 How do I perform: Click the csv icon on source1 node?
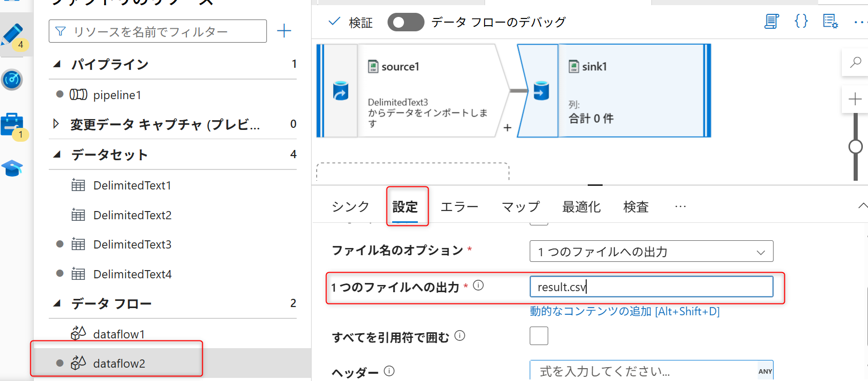point(373,67)
